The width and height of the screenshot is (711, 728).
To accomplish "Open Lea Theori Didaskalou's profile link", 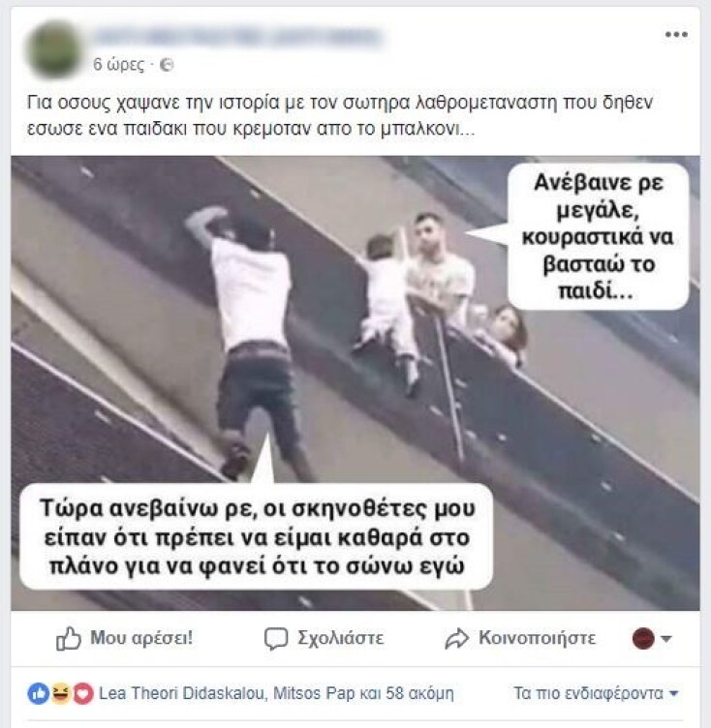I will (183, 694).
